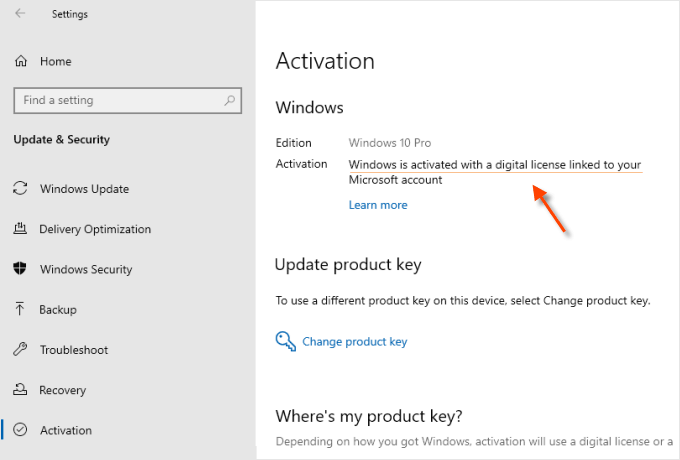Click the Home house icon
680x460 pixels.
(21, 61)
